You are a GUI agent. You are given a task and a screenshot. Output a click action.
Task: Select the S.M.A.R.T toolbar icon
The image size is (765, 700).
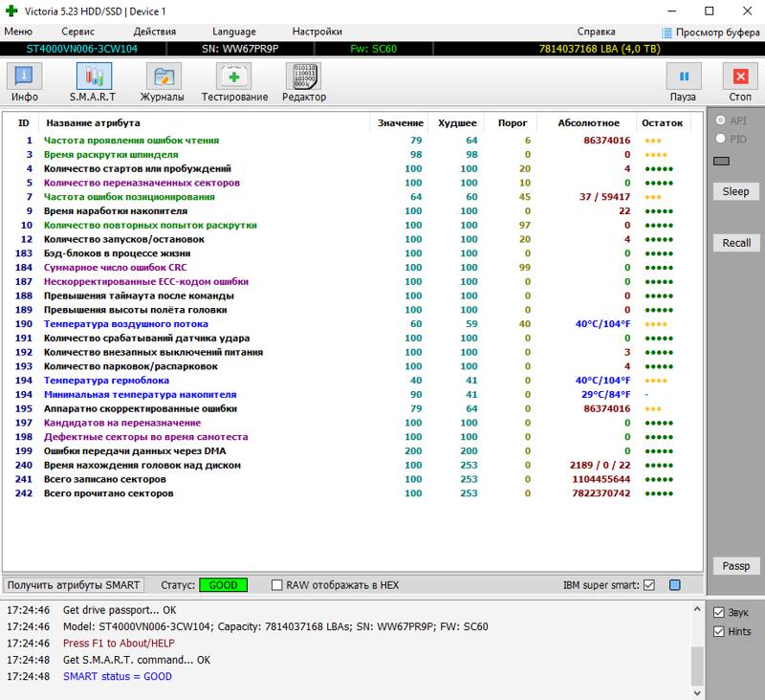tap(94, 77)
